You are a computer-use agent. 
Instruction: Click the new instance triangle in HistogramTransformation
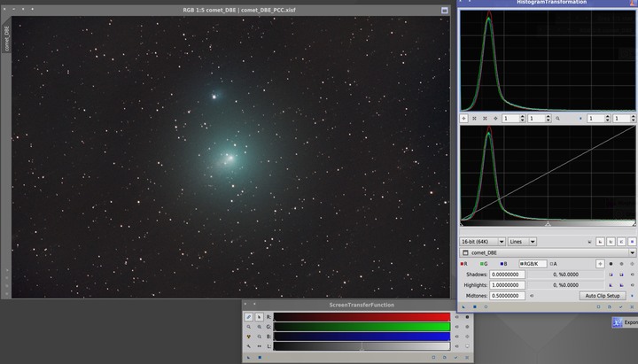point(464,306)
